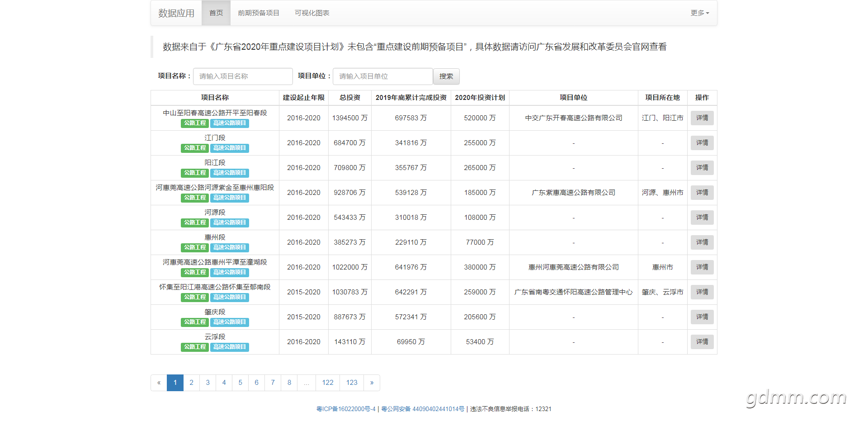Click 高速公路项目 tag under 肇庆段
The image size is (868, 426).
coord(230,322)
